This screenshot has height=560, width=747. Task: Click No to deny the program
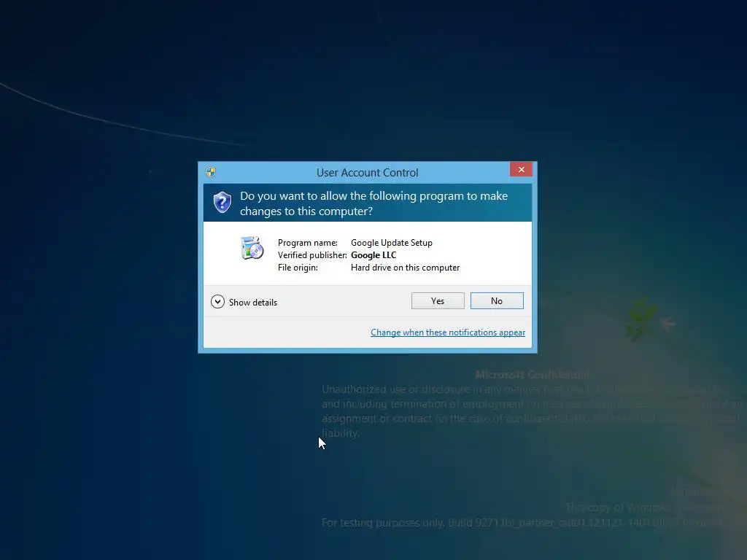pos(497,301)
